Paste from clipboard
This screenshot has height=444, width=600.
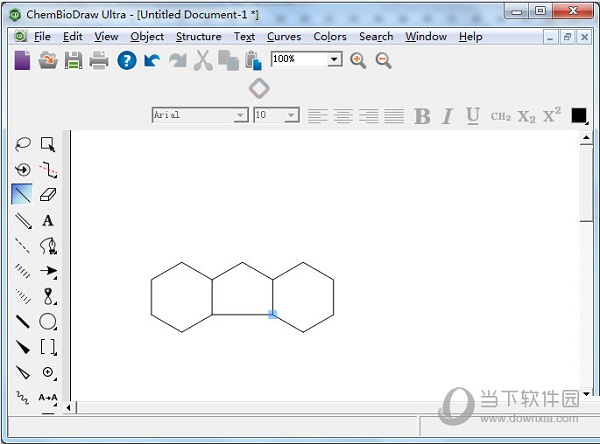coord(254,60)
